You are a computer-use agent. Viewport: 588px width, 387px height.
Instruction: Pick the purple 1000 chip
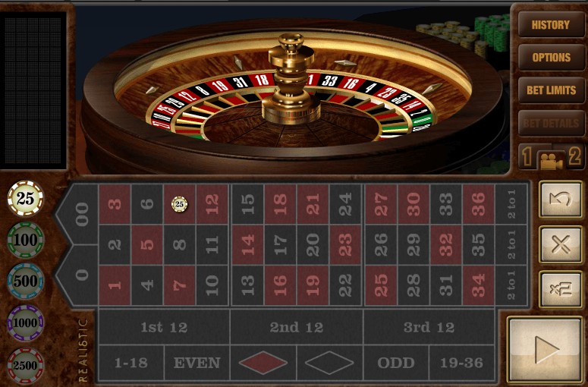pyautogui.click(x=26, y=322)
